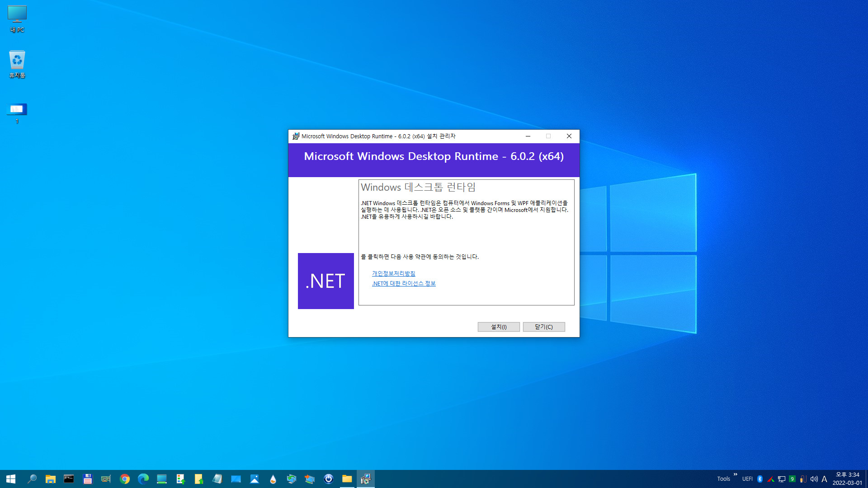The width and height of the screenshot is (868, 488).
Task: Close the Desktop Runtime setup window
Action: click(x=569, y=136)
